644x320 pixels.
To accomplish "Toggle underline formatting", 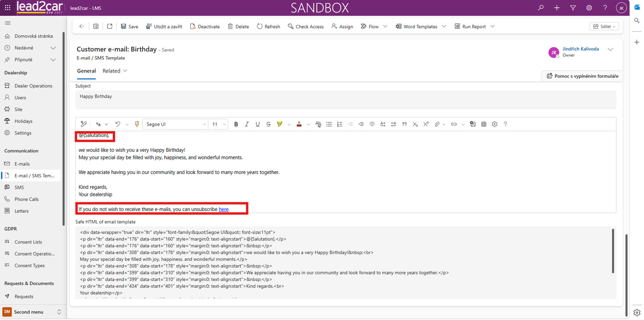I will [258, 124].
